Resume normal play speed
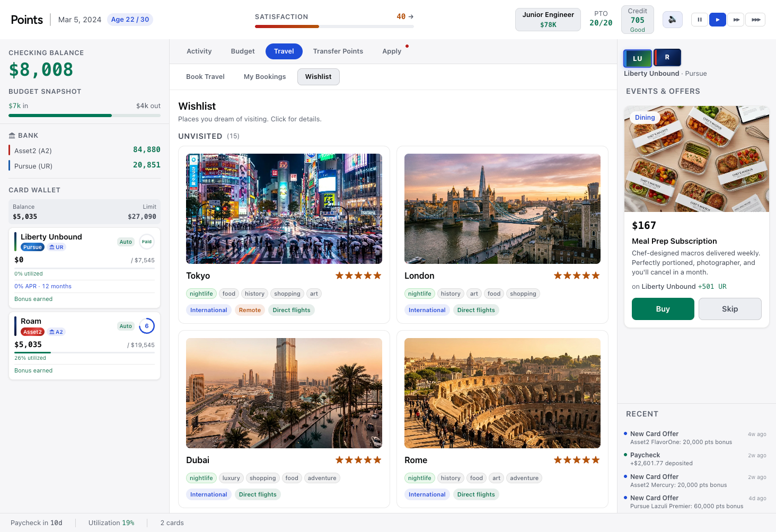This screenshot has height=532, width=776. pos(718,19)
